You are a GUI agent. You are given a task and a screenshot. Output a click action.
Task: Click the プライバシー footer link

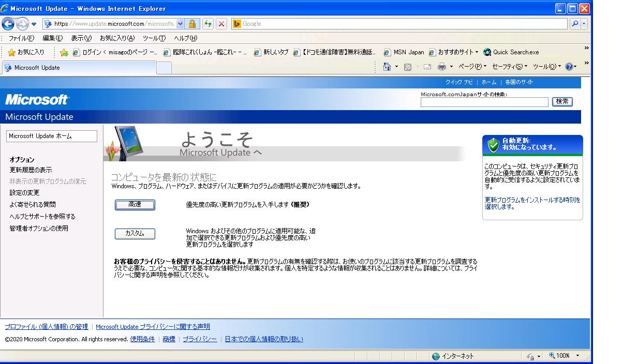click(200, 339)
